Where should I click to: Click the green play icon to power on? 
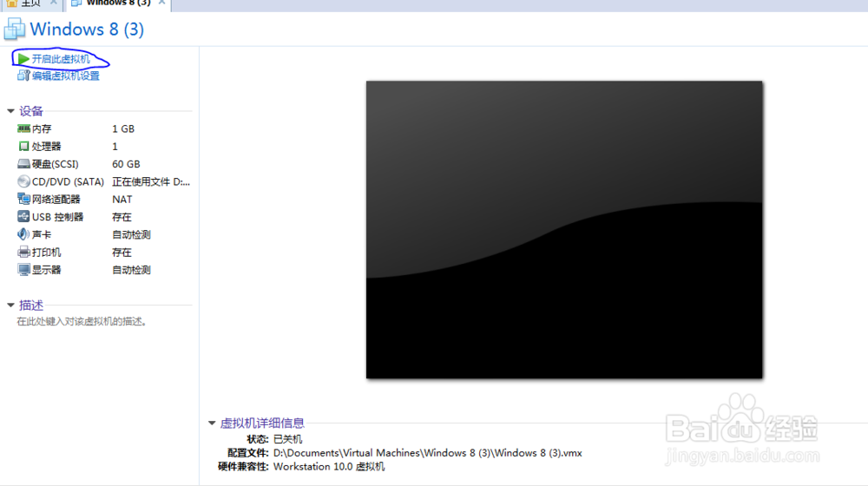point(23,59)
